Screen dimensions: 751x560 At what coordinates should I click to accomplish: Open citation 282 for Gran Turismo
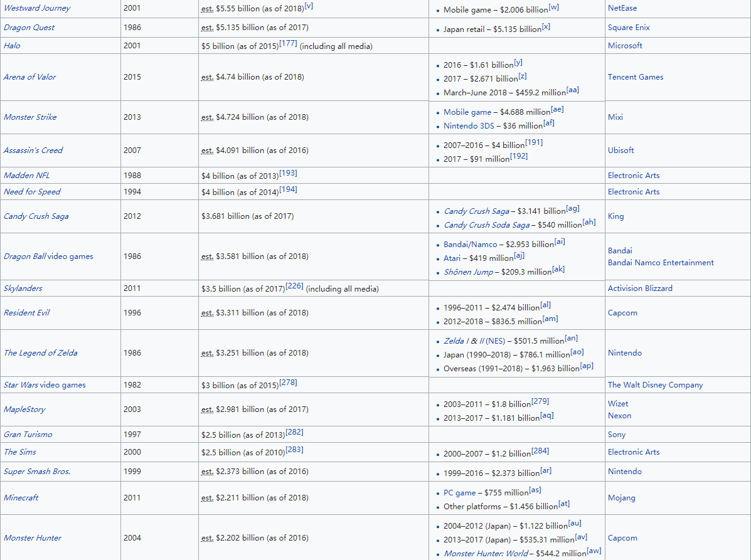(x=294, y=433)
